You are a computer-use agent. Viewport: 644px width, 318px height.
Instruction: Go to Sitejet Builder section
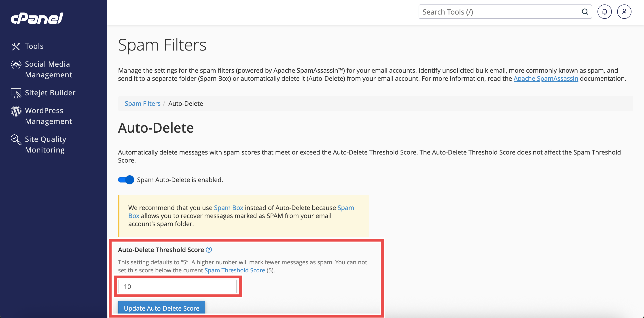click(x=50, y=93)
